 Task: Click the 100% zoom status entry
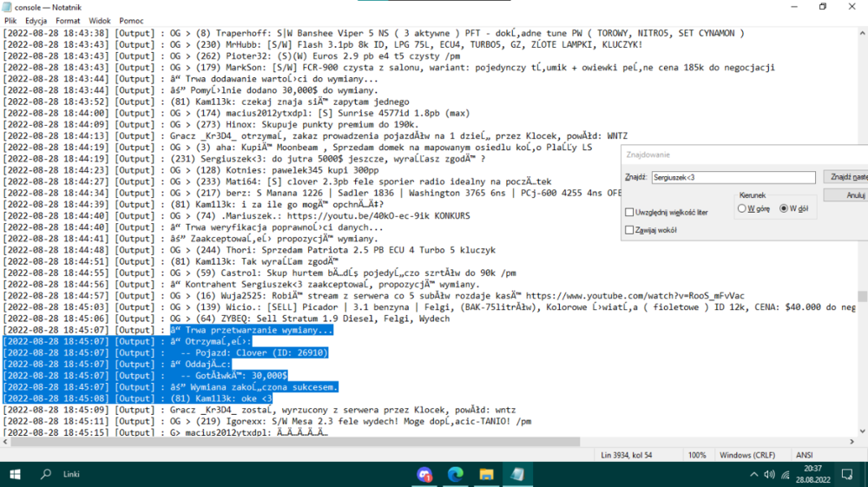pos(697,455)
